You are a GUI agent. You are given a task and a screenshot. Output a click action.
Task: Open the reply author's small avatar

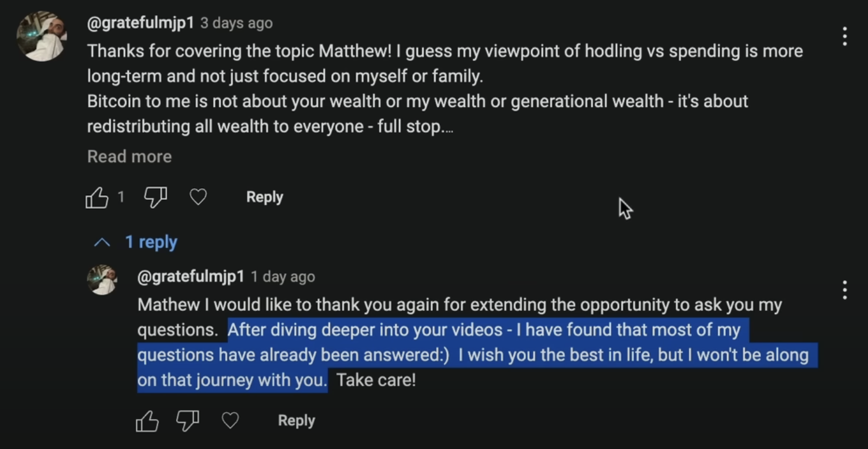[x=102, y=280]
